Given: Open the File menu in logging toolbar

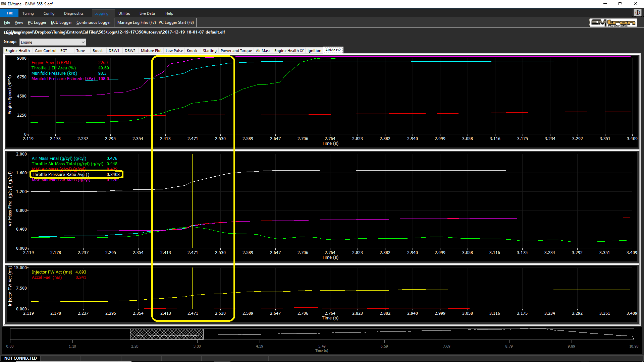Looking at the screenshot, I should (x=7, y=22).
